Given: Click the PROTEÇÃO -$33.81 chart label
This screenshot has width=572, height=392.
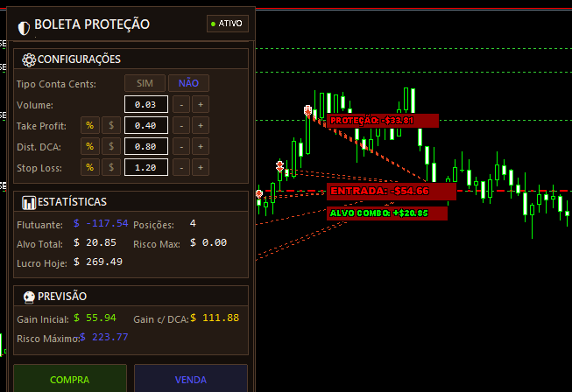Looking at the screenshot, I should (x=383, y=121).
